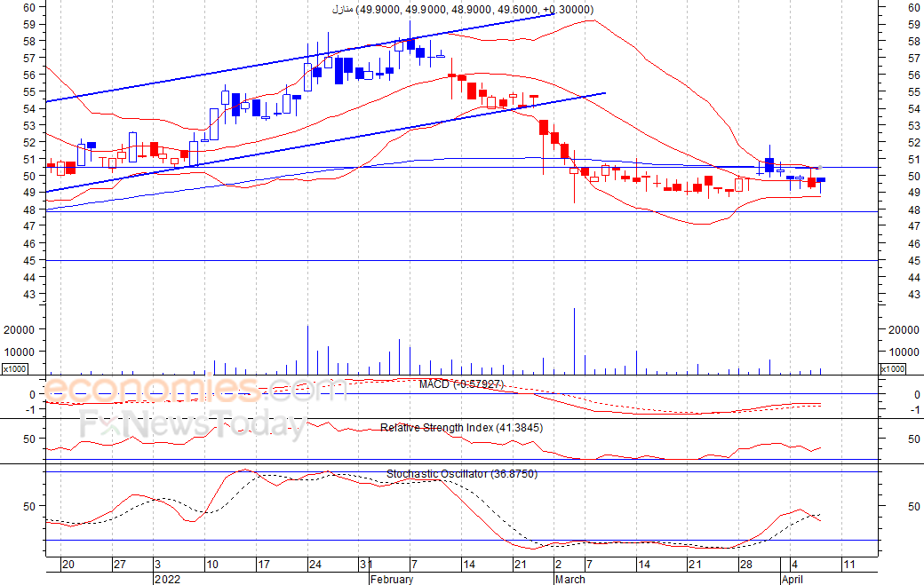Viewport: 924px width, 585px height.
Task: Click the Stochastic Oscillator label
Action: coord(462,474)
